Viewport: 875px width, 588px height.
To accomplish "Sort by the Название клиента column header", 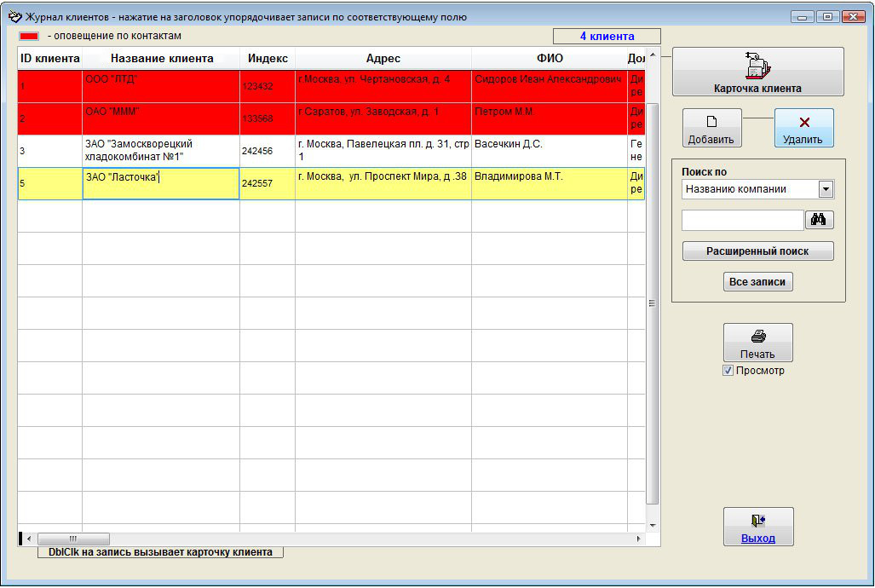I will (161, 59).
